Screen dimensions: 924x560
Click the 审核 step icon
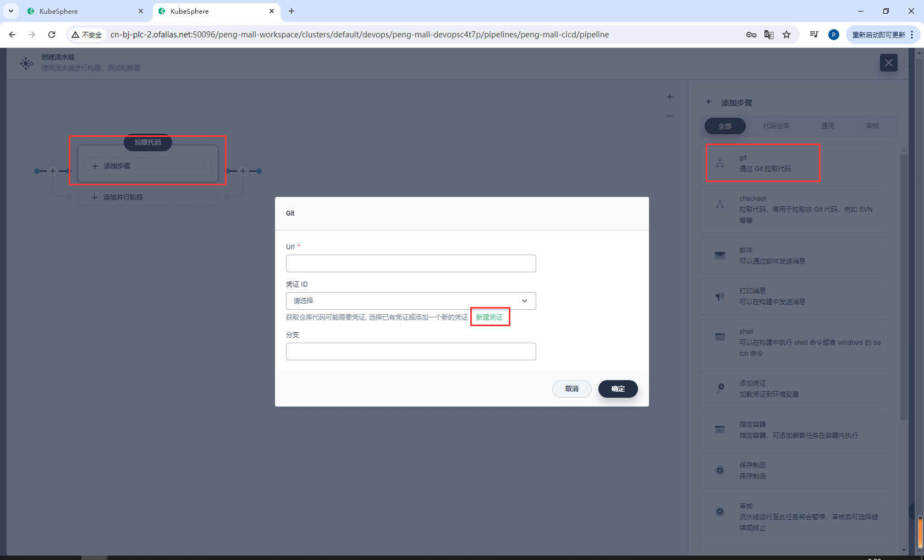coord(720,512)
